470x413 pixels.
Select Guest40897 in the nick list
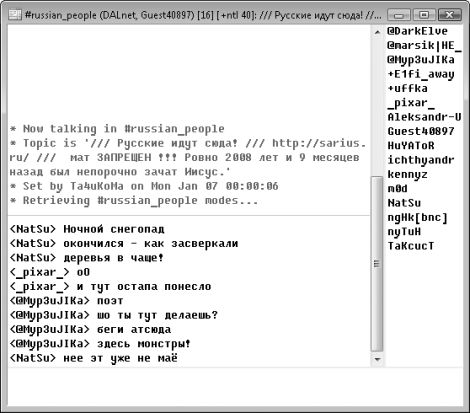point(421,131)
